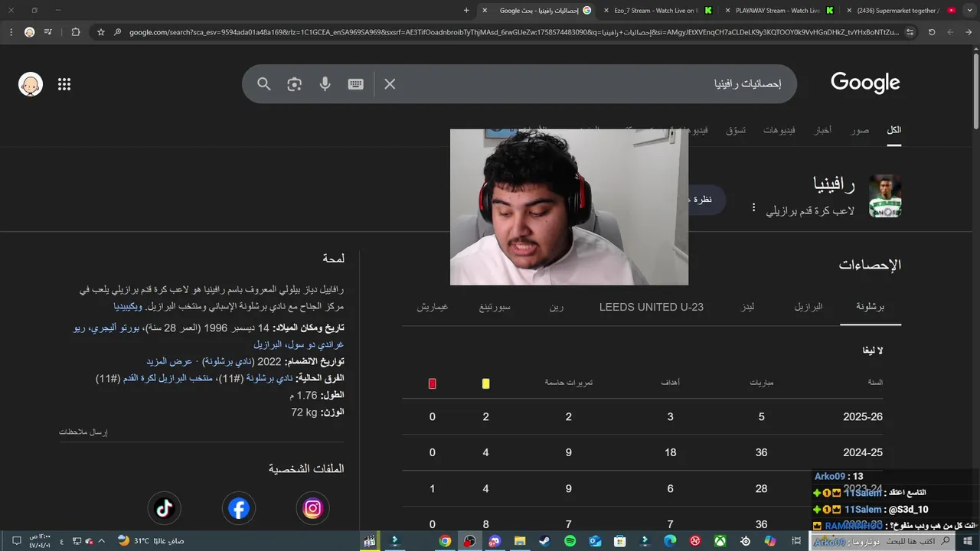Viewport: 980px width, 551px height.
Task: Click the 2024-25 season row label
Action: [x=863, y=453]
